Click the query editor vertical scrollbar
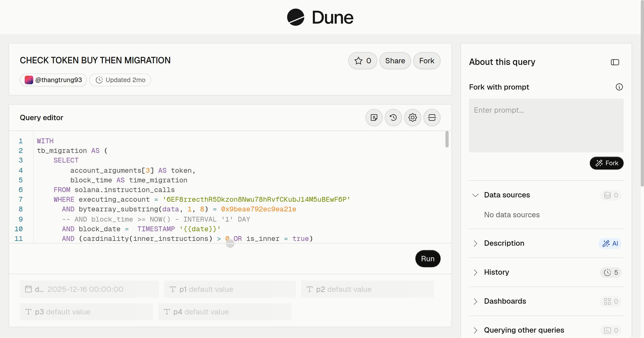The height and width of the screenshot is (338, 644). 447,139
